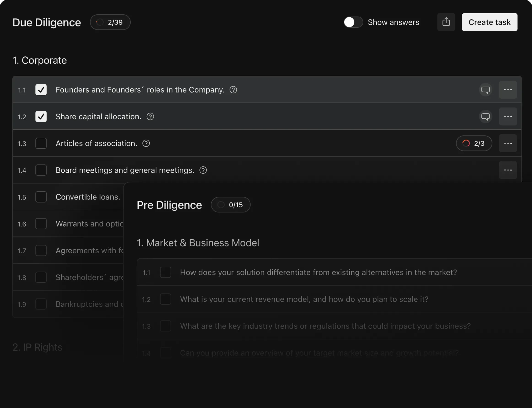
Task: Check the solution differentiation question checkbox
Action: point(165,272)
